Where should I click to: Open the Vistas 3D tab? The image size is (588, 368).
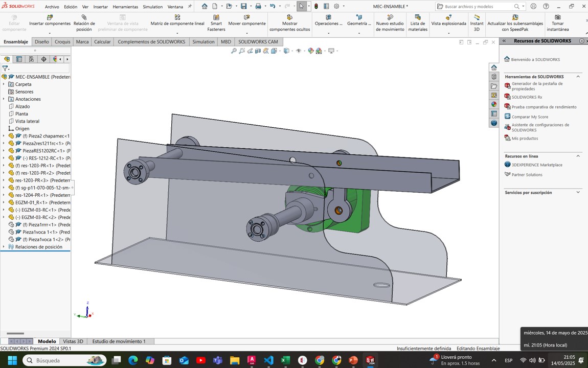click(x=73, y=341)
